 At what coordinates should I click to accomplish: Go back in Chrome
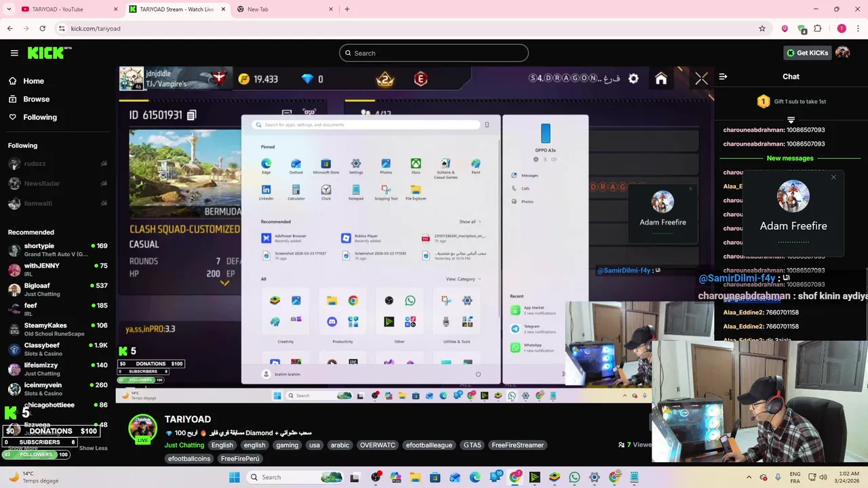tap(9, 28)
